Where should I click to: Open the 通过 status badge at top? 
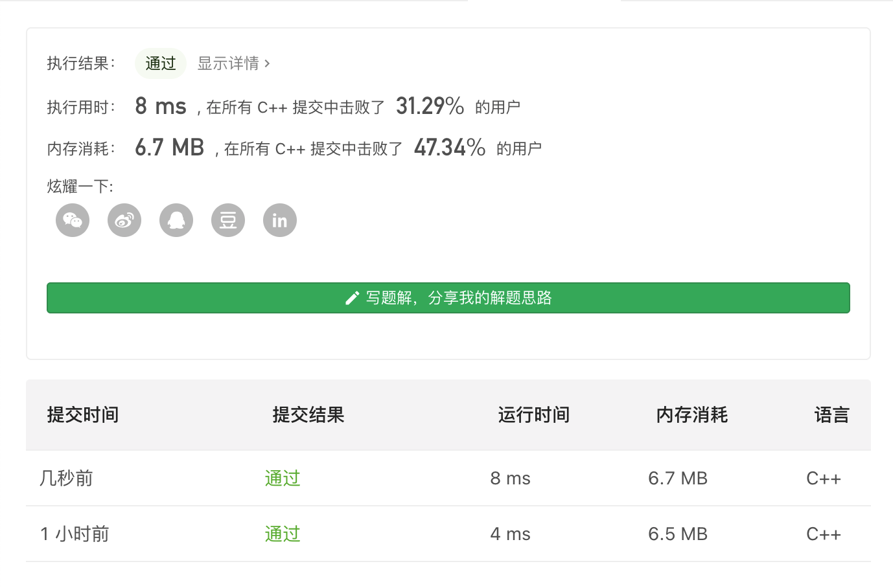[161, 63]
